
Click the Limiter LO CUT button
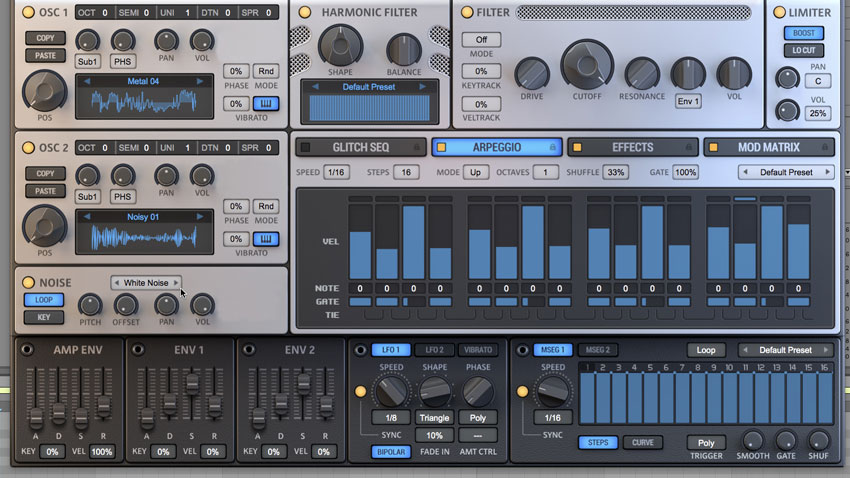[x=803, y=50]
